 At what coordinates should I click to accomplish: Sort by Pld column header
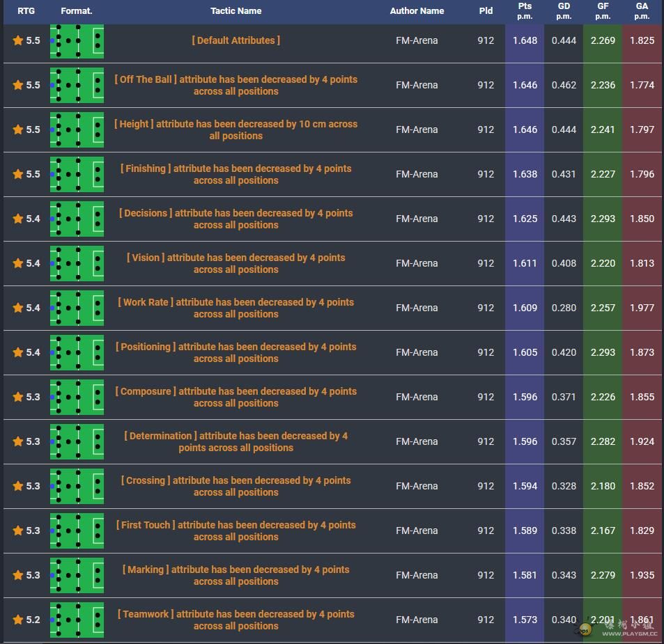point(486,11)
